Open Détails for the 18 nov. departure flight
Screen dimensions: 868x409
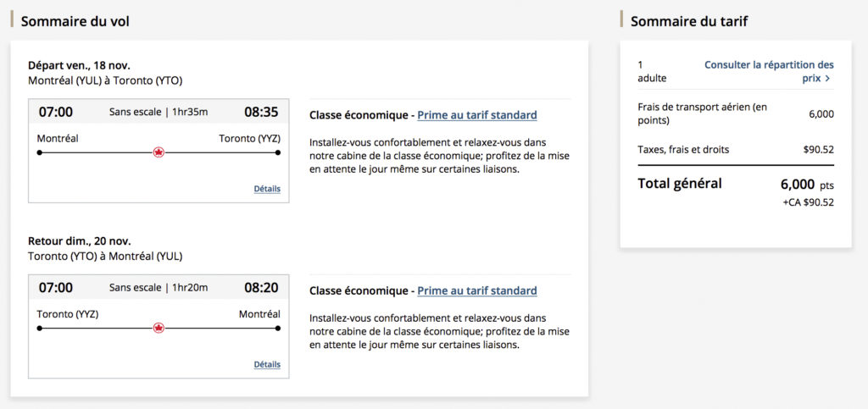coord(267,189)
